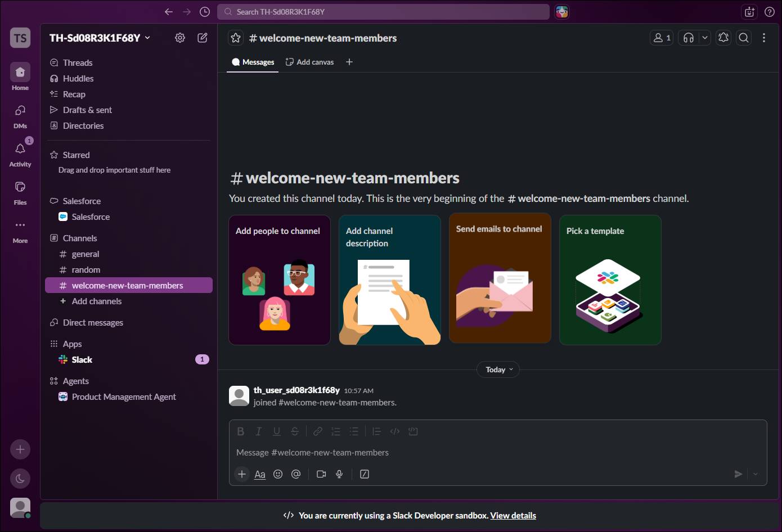Toggle bold formatting in composer

(x=241, y=431)
